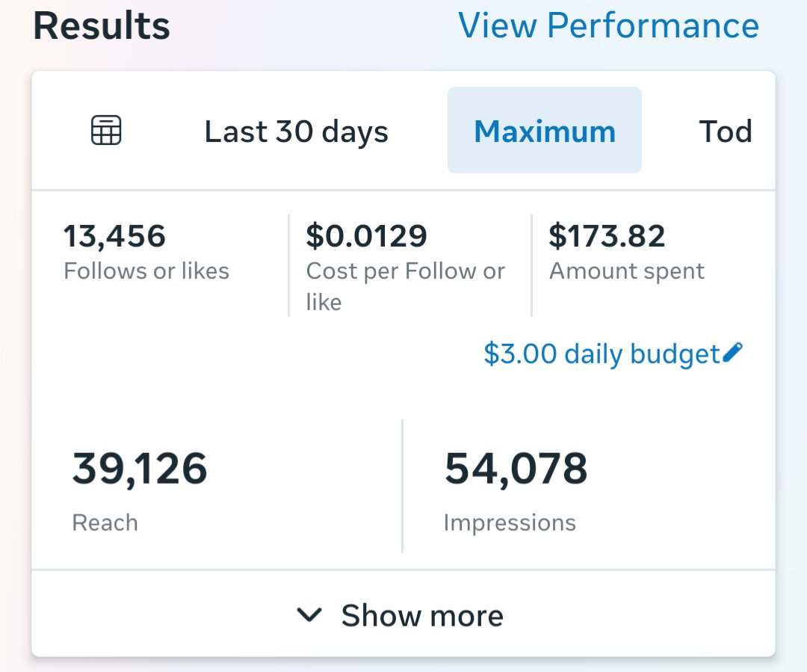The width and height of the screenshot is (807, 672).
Task: Select the Last 30 days tab
Action: pyautogui.click(x=296, y=132)
